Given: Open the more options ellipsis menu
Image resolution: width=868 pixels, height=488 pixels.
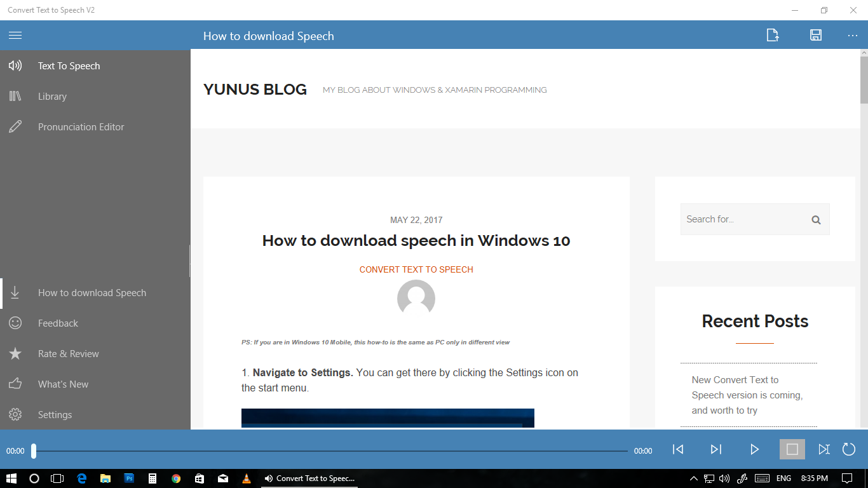Looking at the screenshot, I should coord(853,36).
